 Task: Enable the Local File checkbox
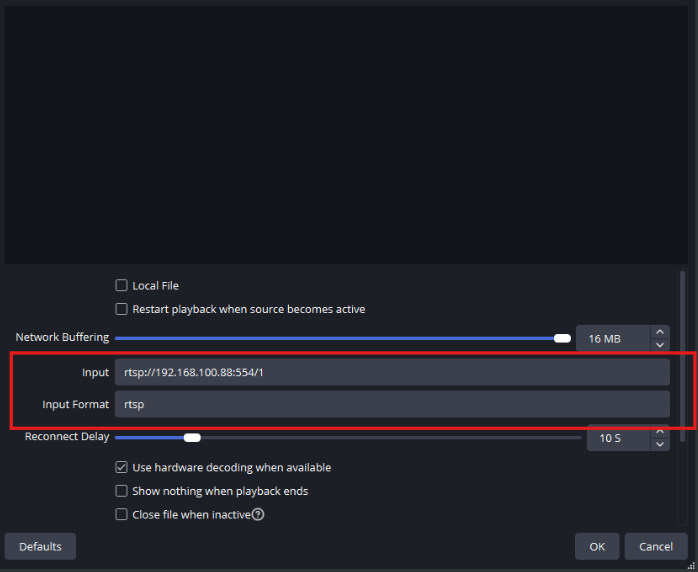coord(122,286)
